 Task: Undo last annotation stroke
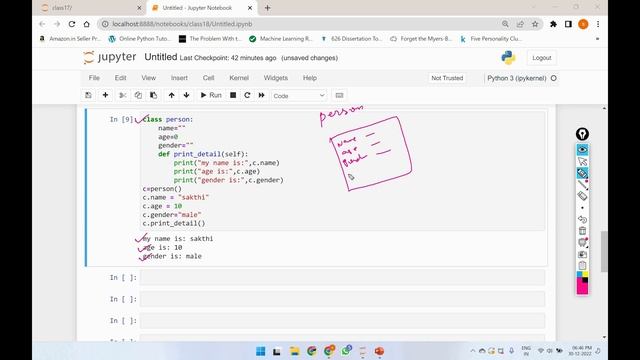(582, 220)
